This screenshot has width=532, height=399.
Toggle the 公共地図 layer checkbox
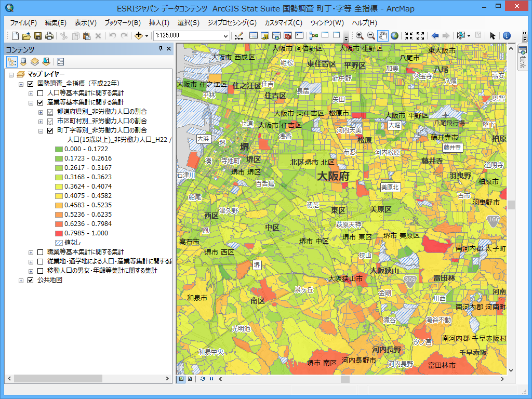pos(30,280)
